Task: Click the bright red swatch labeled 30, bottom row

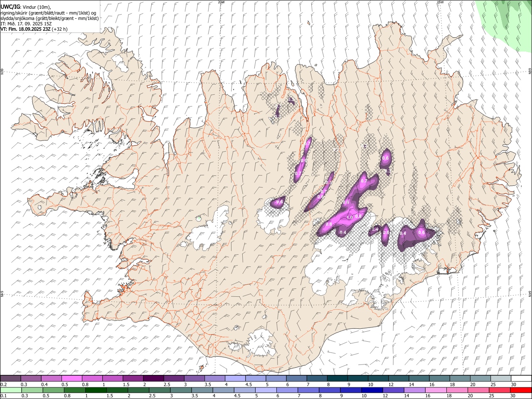Action: pyautogui.click(x=521, y=390)
